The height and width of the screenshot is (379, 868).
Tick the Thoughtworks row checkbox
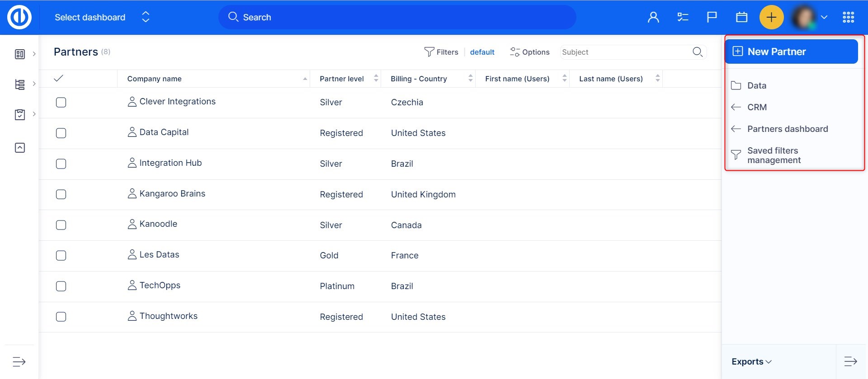[x=61, y=317]
